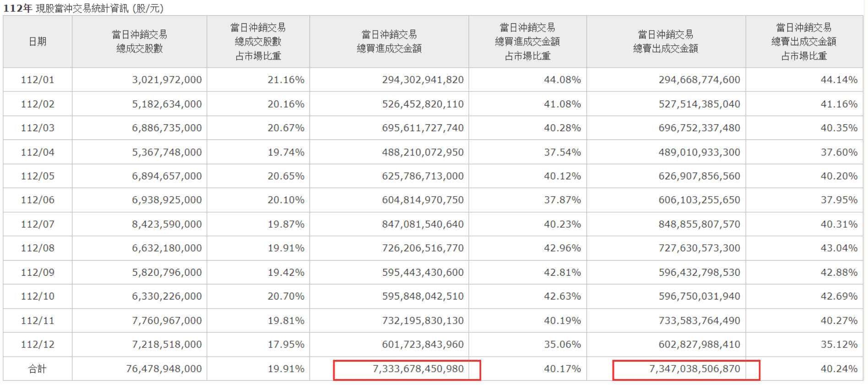
Task: Select the title text 112年 現股當沖交易統計資訊
Action: (x=83, y=8)
